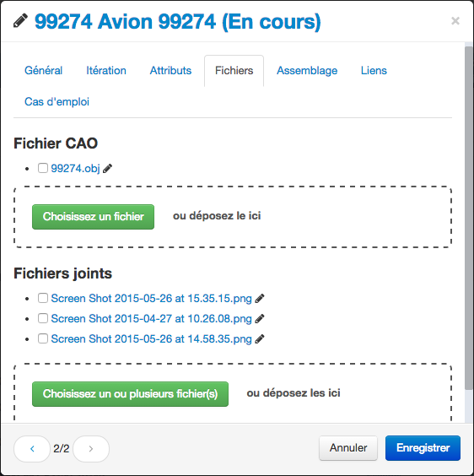Click Choisissez un ou plusieurs fichier(s)
This screenshot has height=476, width=474.
coord(130,394)
